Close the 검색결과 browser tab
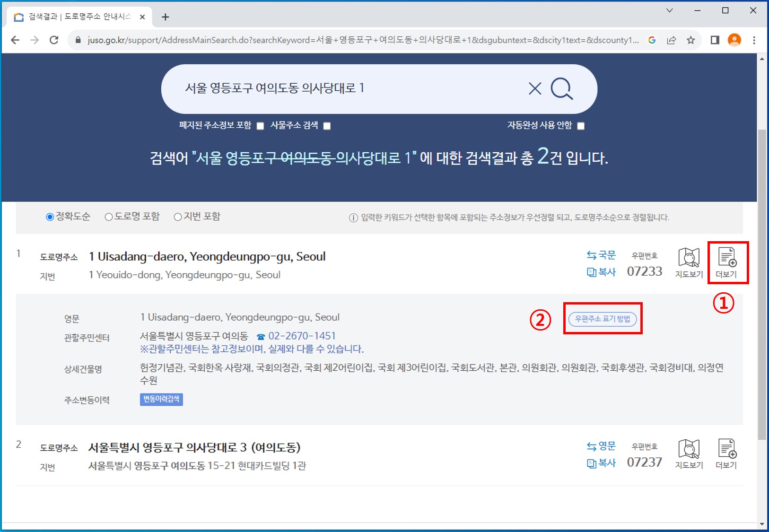The height and width of the screenshot is (532, 769). (x=142, y=17)
